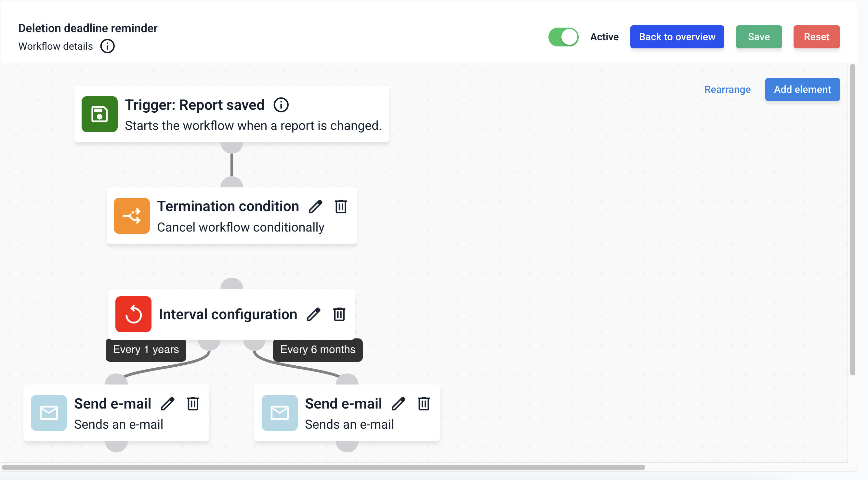868x480 pixels.
Task: Click info icon next to Trigger: Report saved
Action: (281, 105)
